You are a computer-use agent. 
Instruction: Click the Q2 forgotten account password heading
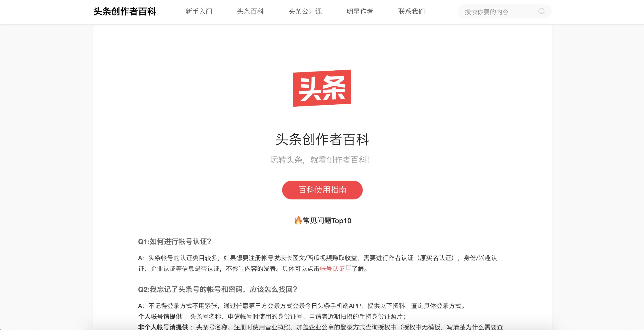pos(218,289)
